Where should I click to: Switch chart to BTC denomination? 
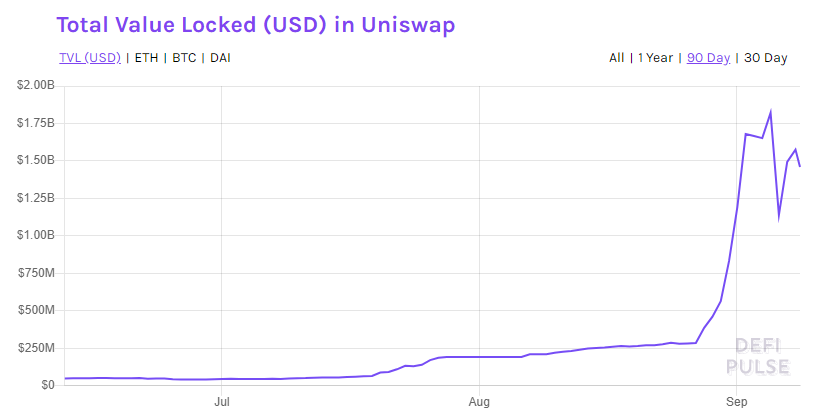[184, 58]
